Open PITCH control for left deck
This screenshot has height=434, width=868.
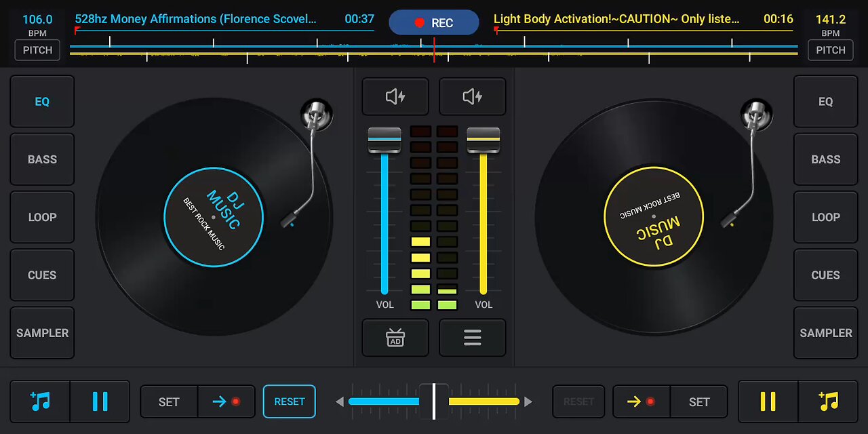[37, 50]
